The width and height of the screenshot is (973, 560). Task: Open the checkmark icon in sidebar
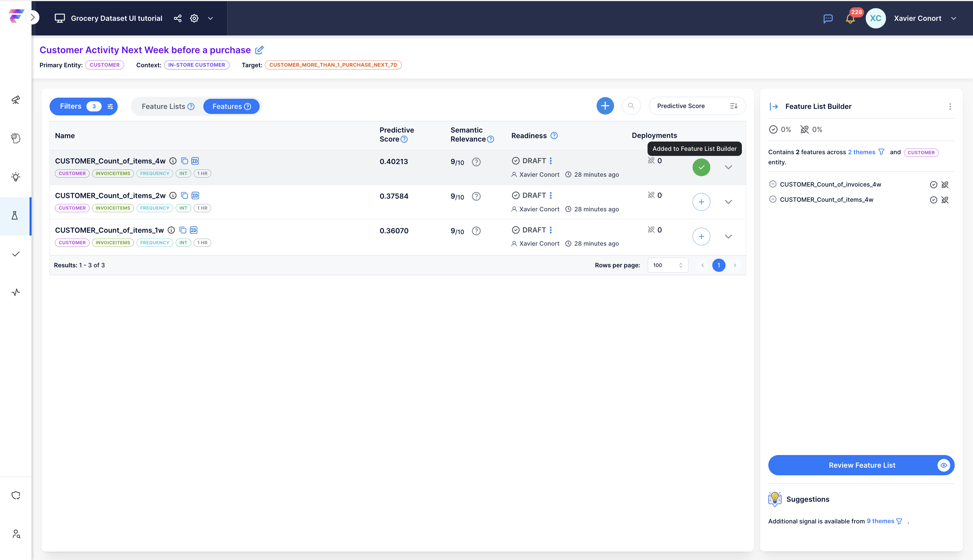(16, 254)
